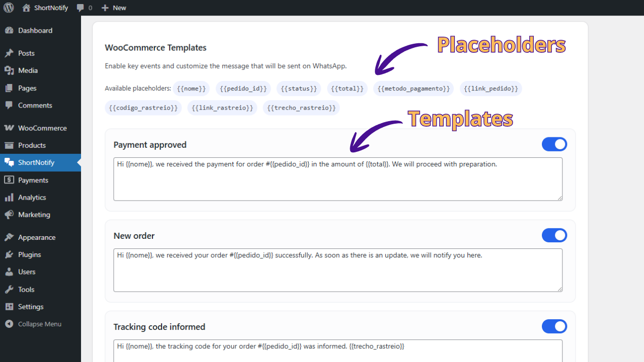644x362 pixels.
Task: Click inside the New order message textarea
Action: pyautogui.click(x=338, y=270)
